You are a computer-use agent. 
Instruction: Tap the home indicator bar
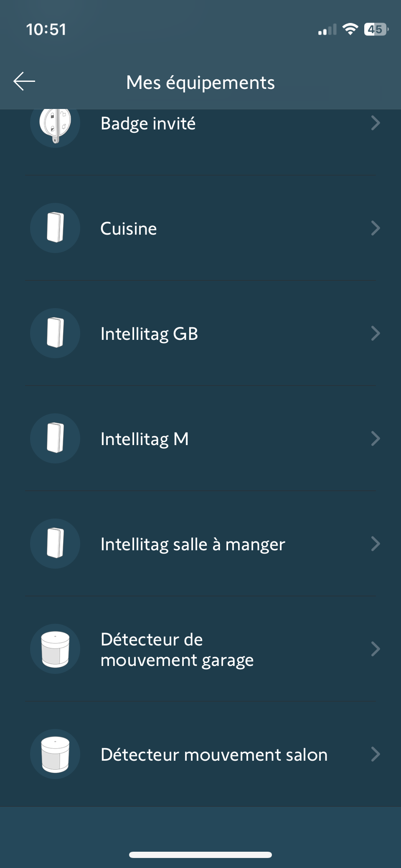(200, 855)
